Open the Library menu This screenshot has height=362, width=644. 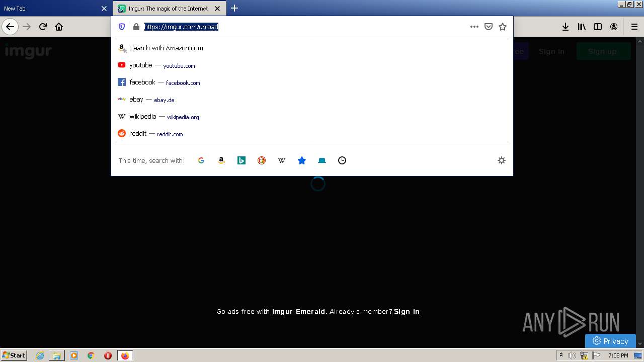pos(582,27)
